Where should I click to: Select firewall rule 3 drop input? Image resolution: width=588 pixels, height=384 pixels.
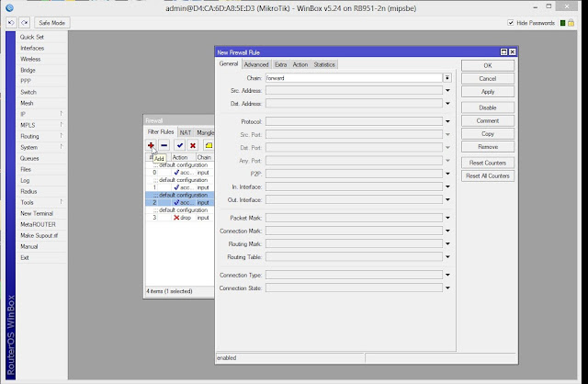click(180, 218)
